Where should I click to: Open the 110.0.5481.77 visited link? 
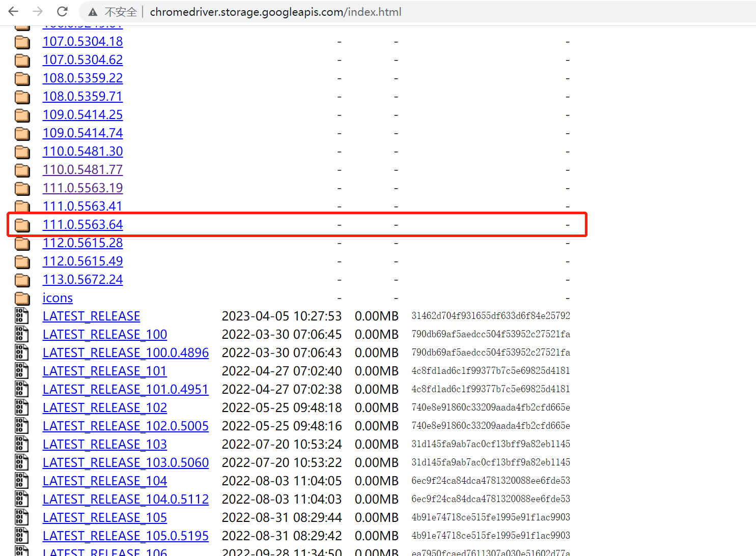82,169
